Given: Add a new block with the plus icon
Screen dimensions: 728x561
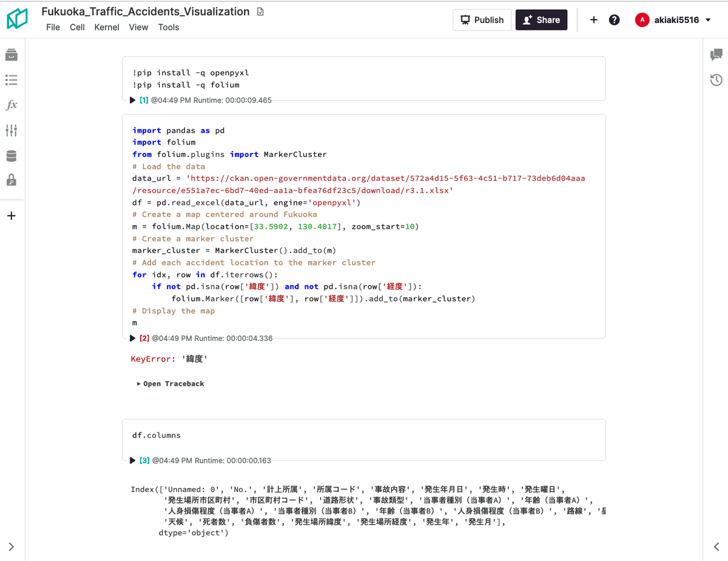Looking at the screenshot, I should [x=593, y=19].
